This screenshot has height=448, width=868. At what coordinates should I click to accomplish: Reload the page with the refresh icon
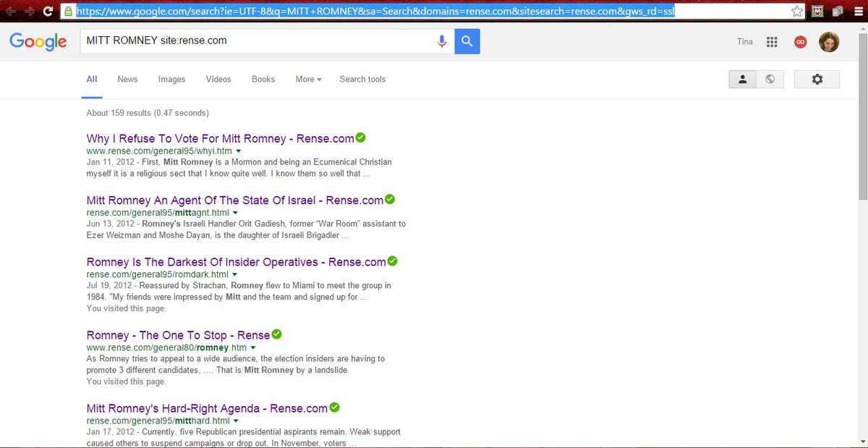point(48,11)
